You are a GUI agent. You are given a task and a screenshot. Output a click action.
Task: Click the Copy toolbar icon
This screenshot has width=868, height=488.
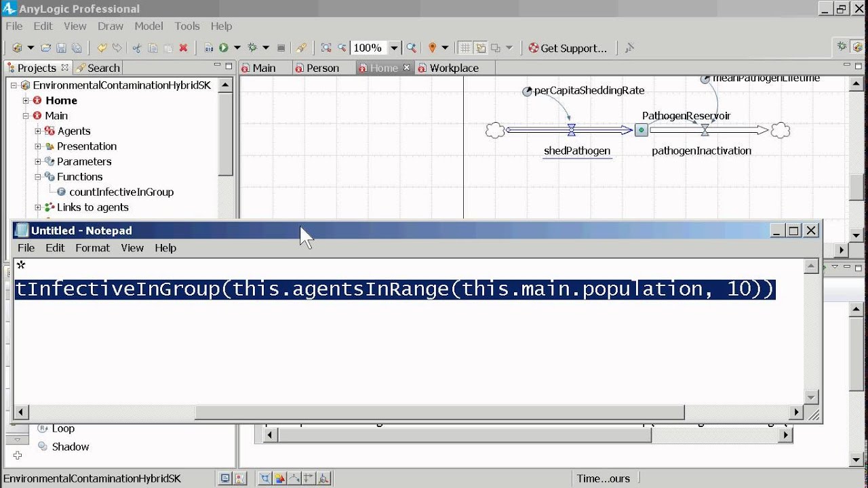pyautogui.click(x=153, y=48)
